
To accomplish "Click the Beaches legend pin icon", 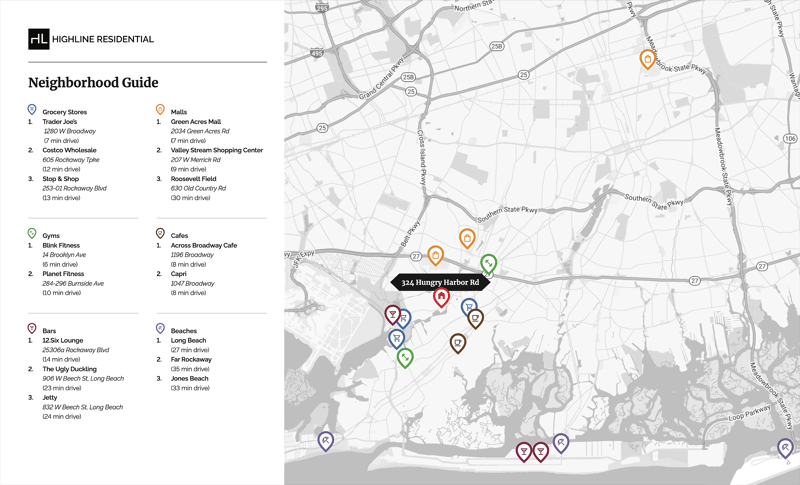I will click(160, 329).
